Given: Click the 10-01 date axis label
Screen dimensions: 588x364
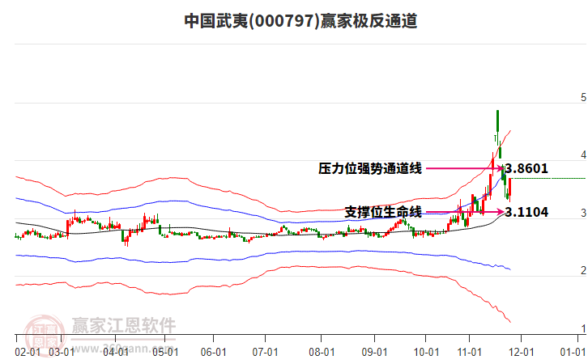Looking at the screenshot, I should coord(426,353).
